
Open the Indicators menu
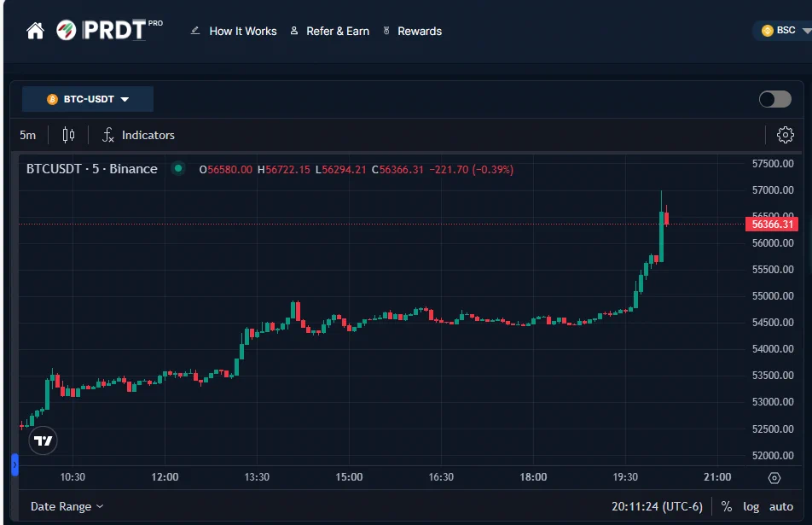point(138,135)
